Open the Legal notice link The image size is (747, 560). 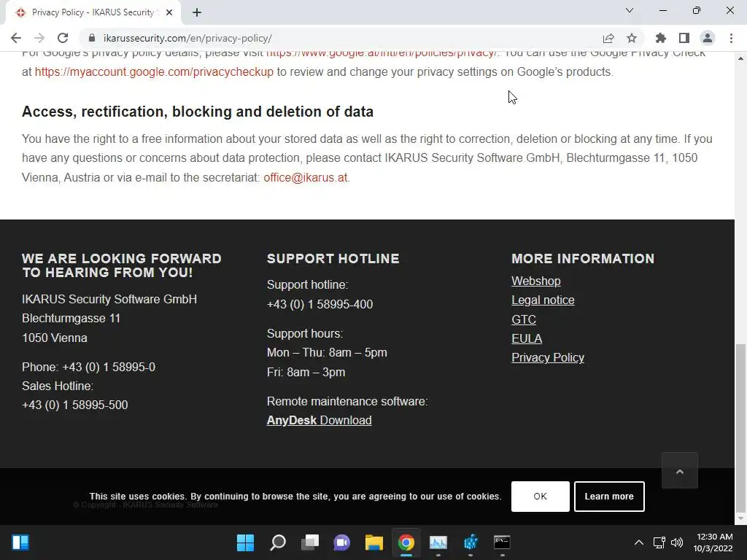(543, 300)
